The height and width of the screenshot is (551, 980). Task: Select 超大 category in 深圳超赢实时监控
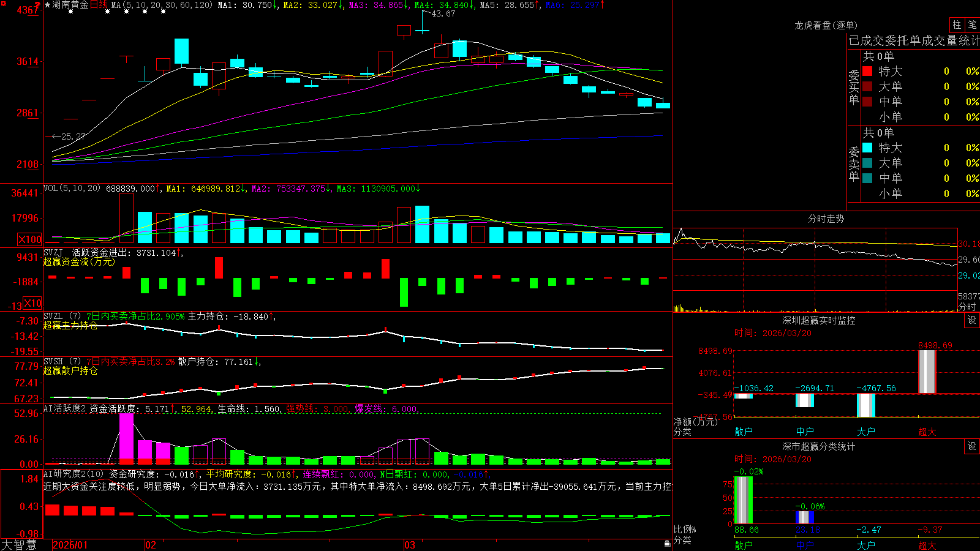pyautogui.click(x=927, y=432)
